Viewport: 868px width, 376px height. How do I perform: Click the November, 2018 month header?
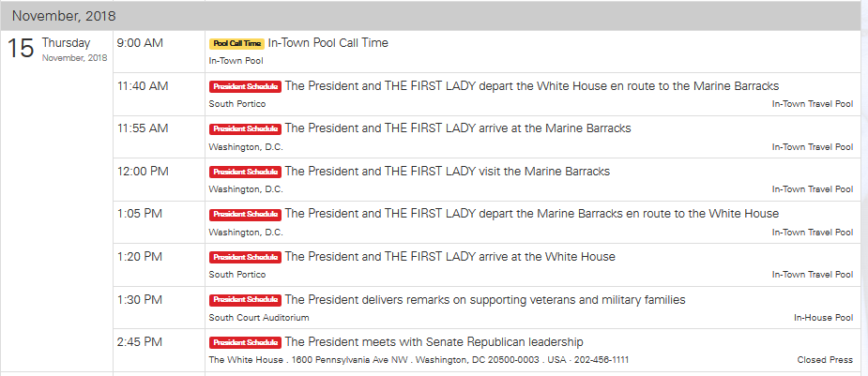(64, 16)
